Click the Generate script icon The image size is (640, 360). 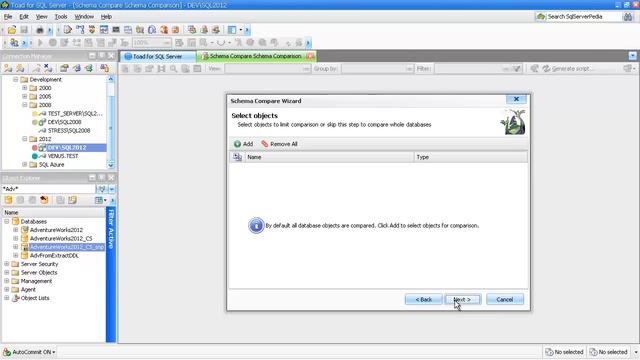(547, 69)
